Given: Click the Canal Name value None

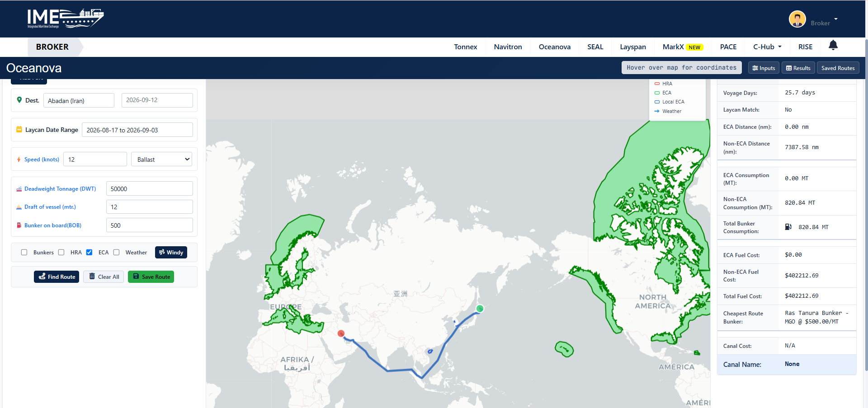Looking at the screenshot, I should 792,364.
